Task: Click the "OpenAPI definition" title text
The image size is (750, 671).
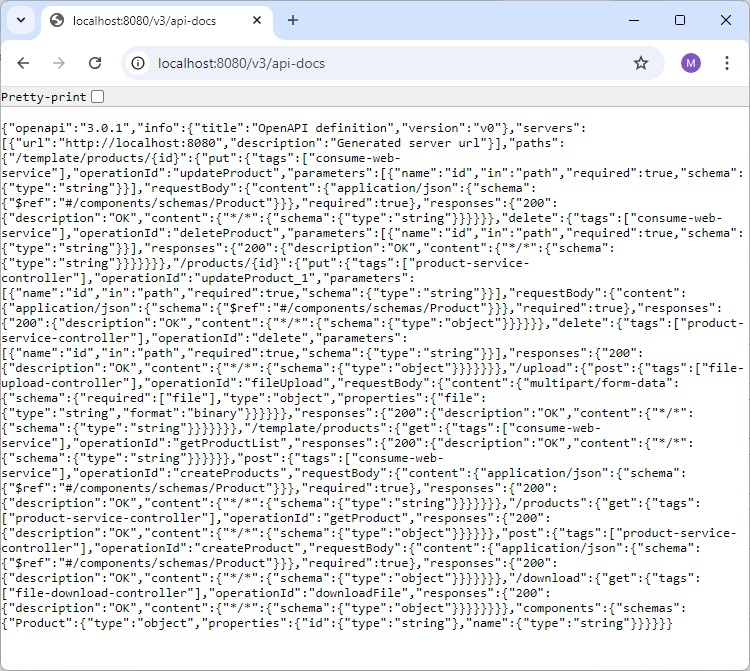Action: [325, 128]
